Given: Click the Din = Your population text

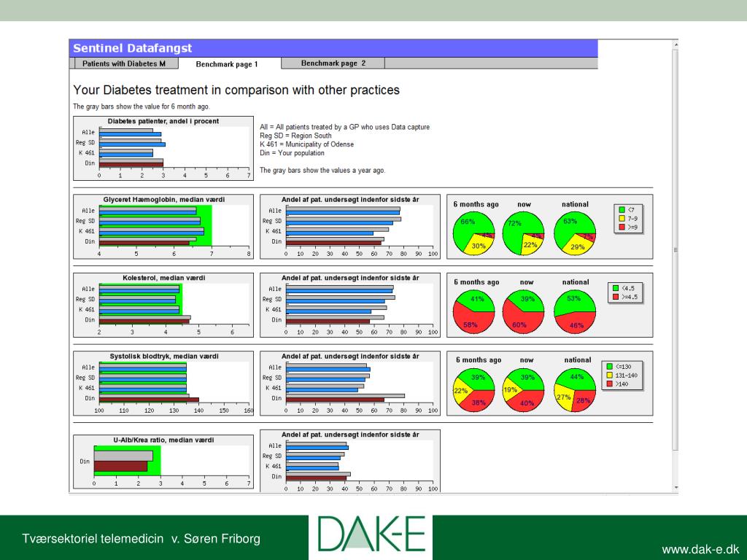Looking at the screenshot, I should click(292, 153).
